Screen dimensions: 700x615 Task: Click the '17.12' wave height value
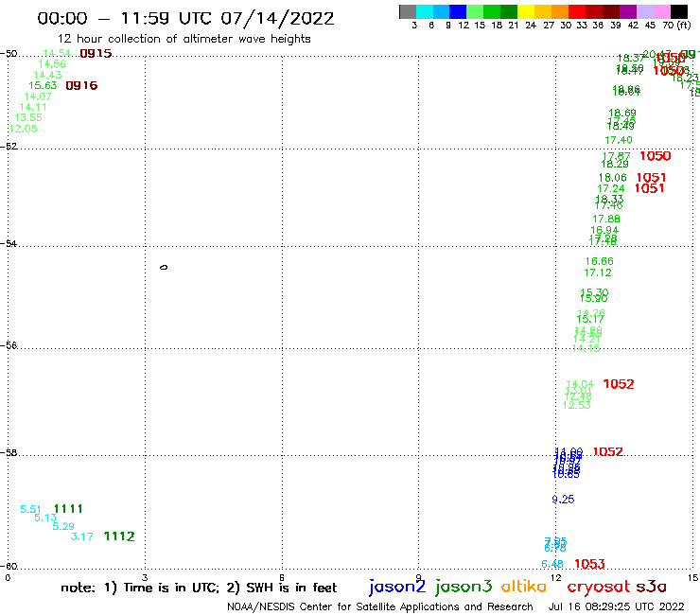[x=598, y=272]
